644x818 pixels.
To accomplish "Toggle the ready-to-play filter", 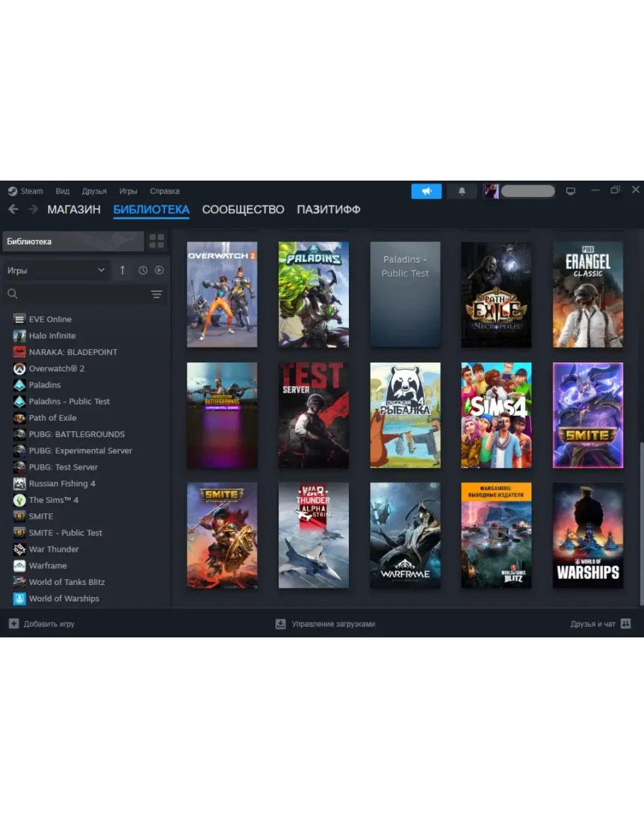I will pyautogui.click(x=159, y=271).
